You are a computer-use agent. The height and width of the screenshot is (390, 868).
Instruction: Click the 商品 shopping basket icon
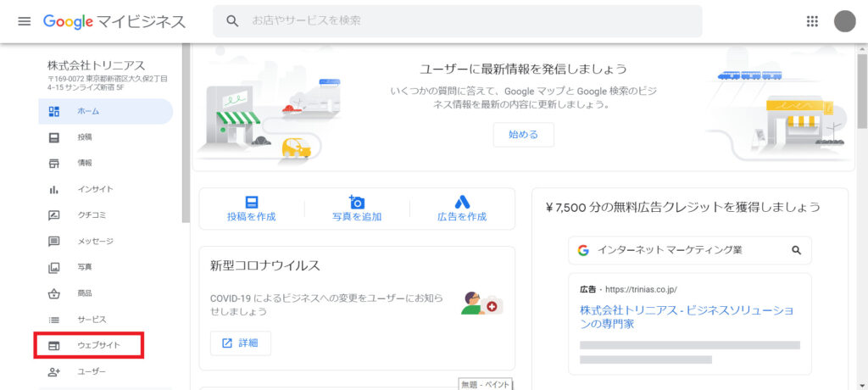click(53, 293)
